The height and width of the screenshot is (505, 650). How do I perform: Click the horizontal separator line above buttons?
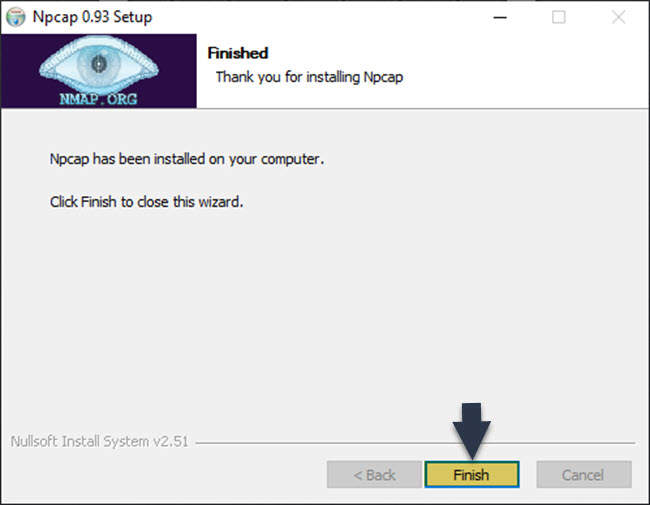coord(415,443)
